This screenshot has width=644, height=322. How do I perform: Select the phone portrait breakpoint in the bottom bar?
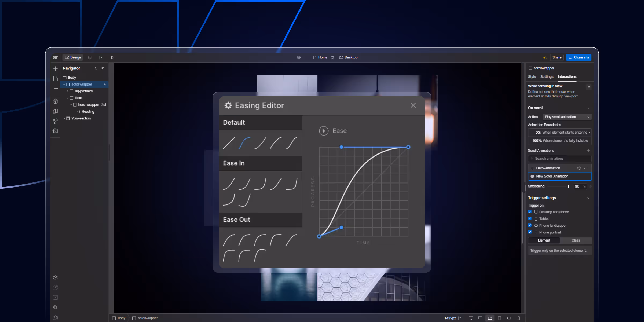(519, 318)
